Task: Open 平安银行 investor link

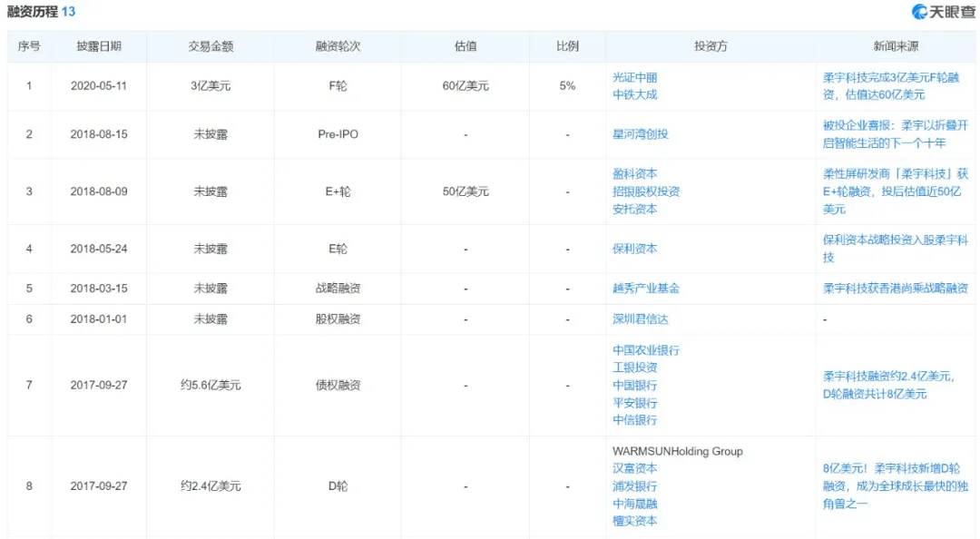Action: [x=634, y=403]
